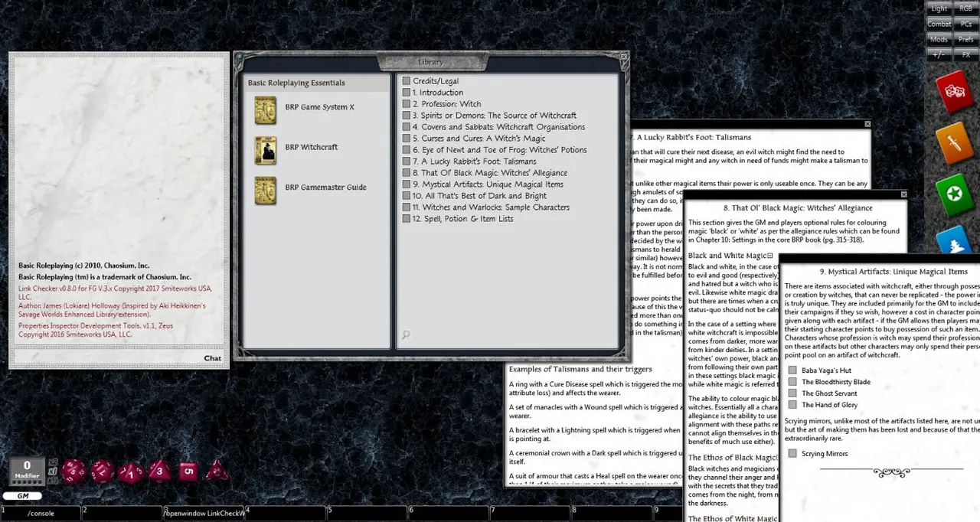The height and width of the screenshot is (522, 980).
Task: Open the orange dagger sidebar icon
Action: (x=954, y=142)
